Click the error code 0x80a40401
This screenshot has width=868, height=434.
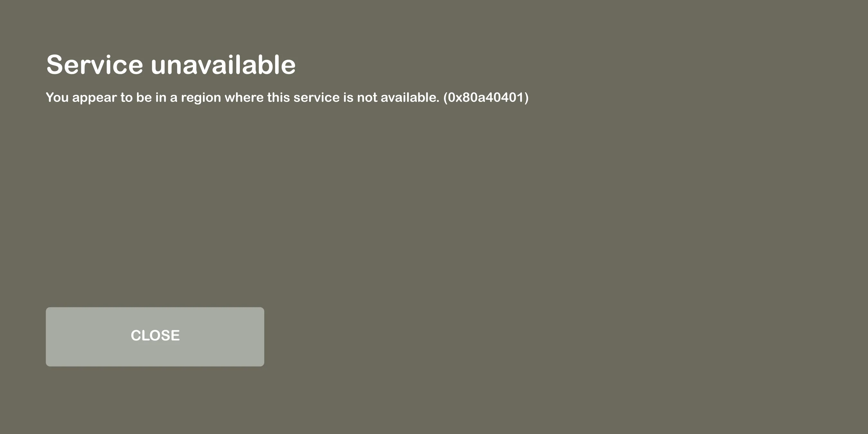486,97
